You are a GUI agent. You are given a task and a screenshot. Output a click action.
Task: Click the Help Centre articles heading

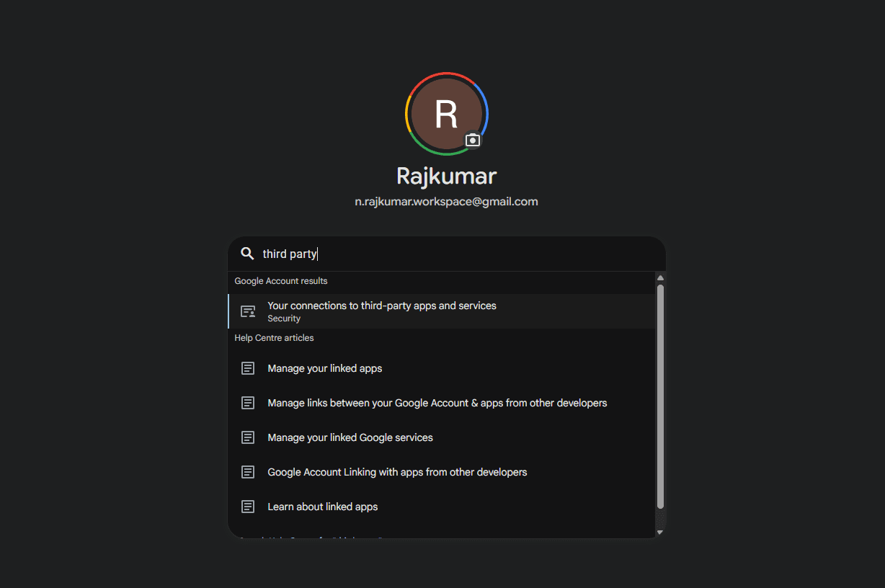[x=274, y=338]
